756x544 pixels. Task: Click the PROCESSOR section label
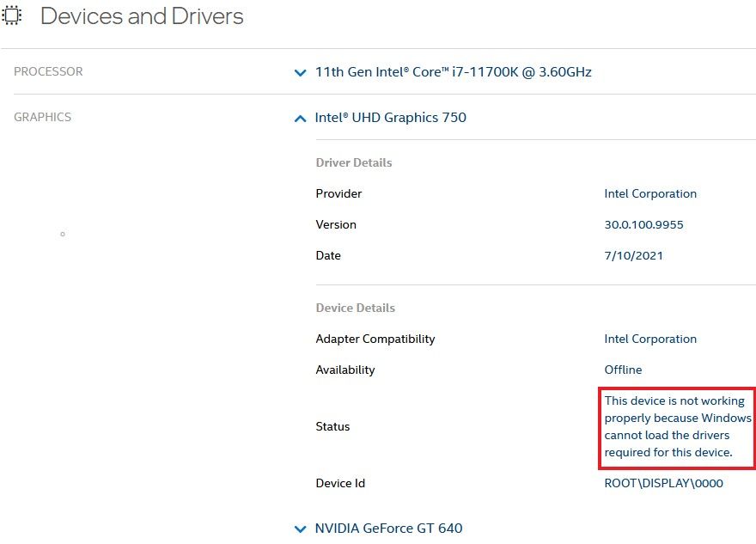click(x=48, y=72)
